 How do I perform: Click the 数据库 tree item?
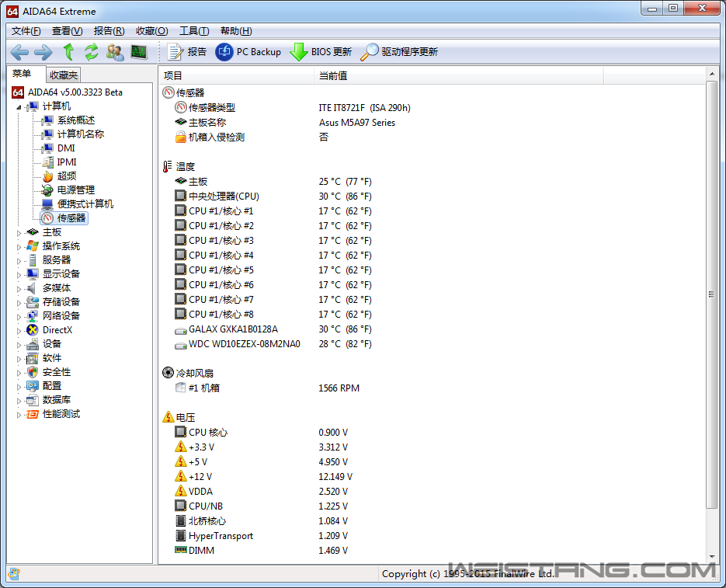click(x=57, y=400)
